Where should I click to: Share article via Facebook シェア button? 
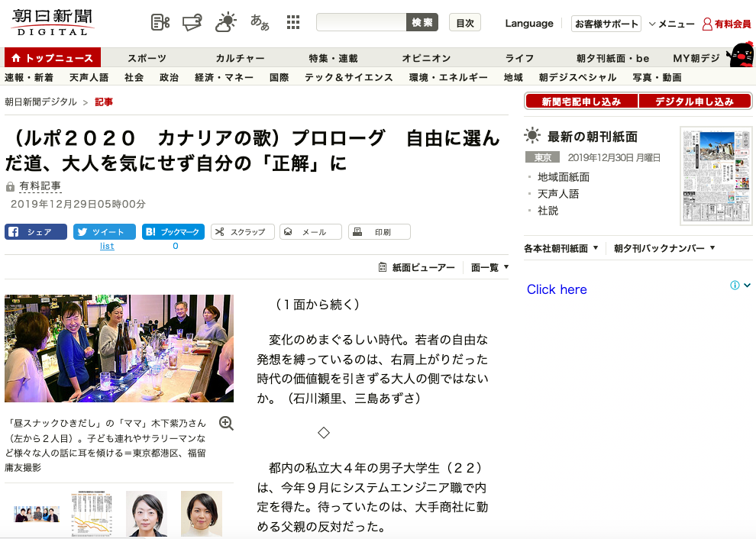point(36,232)
